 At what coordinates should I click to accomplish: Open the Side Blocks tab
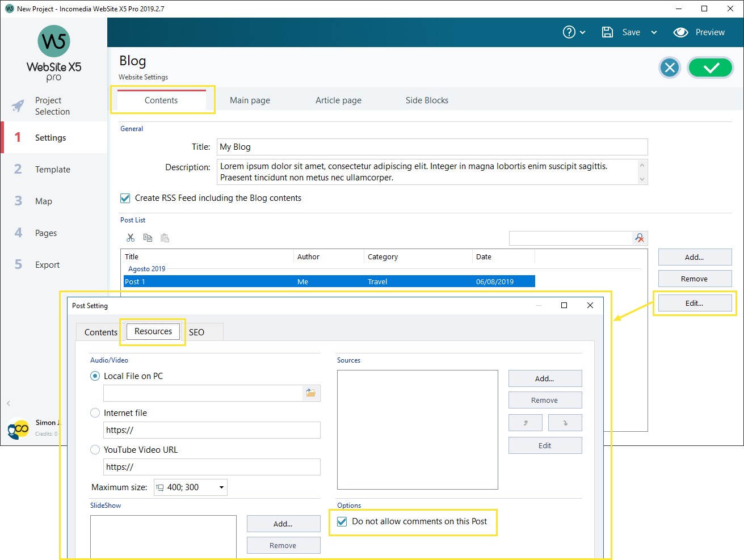coord(426,100)
